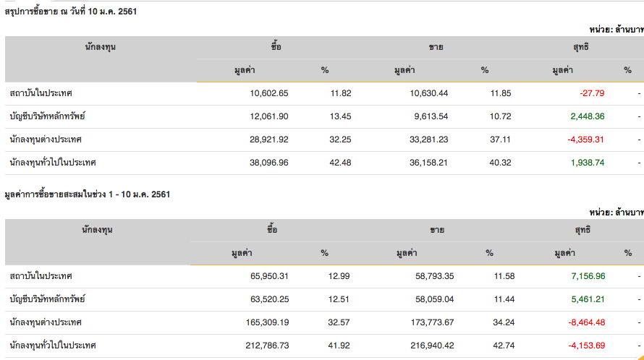Click the 10 ม.ค. 2561 trading summary heading
Screen dimensions: 644x360
pos(71,12)
